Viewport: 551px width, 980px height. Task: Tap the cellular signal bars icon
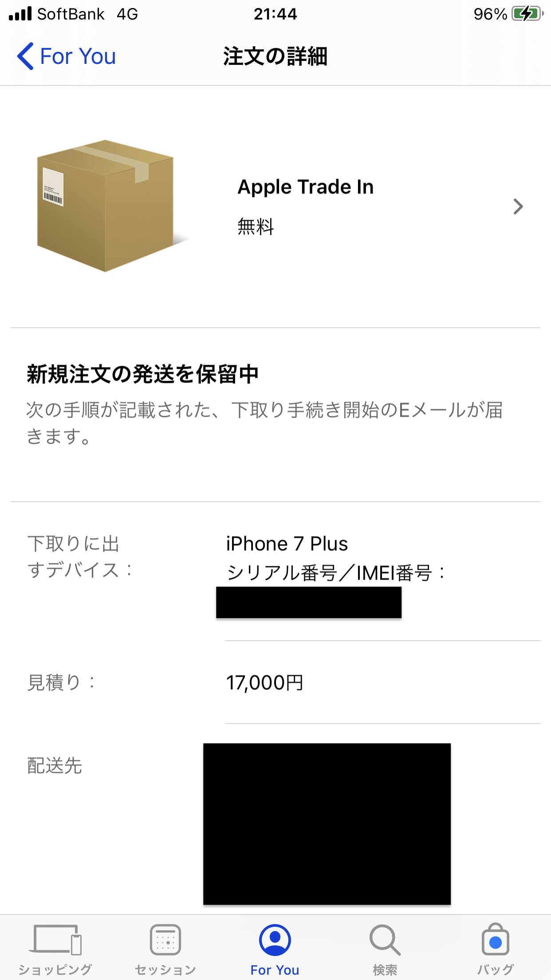point(20,14)
